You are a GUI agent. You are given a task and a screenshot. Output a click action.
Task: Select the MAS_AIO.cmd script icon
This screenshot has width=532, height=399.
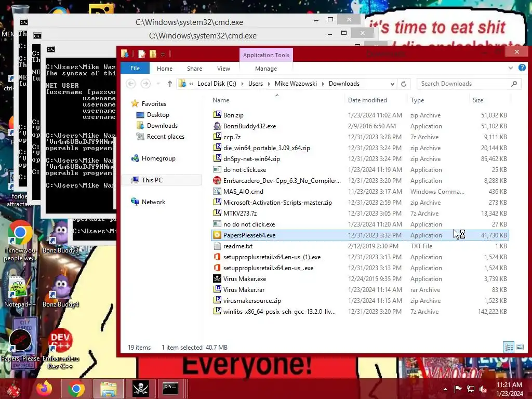click(x=217, y=191)
